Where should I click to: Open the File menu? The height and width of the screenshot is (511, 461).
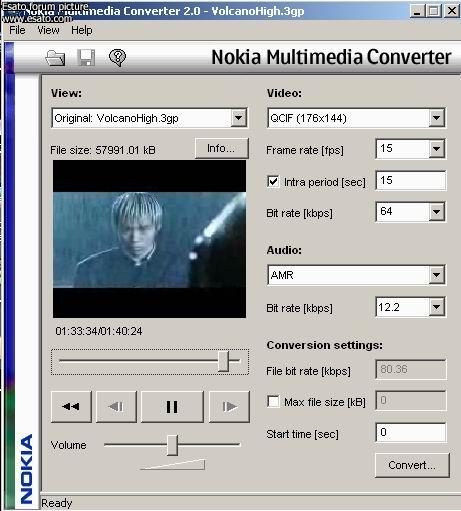click(17, 30)
